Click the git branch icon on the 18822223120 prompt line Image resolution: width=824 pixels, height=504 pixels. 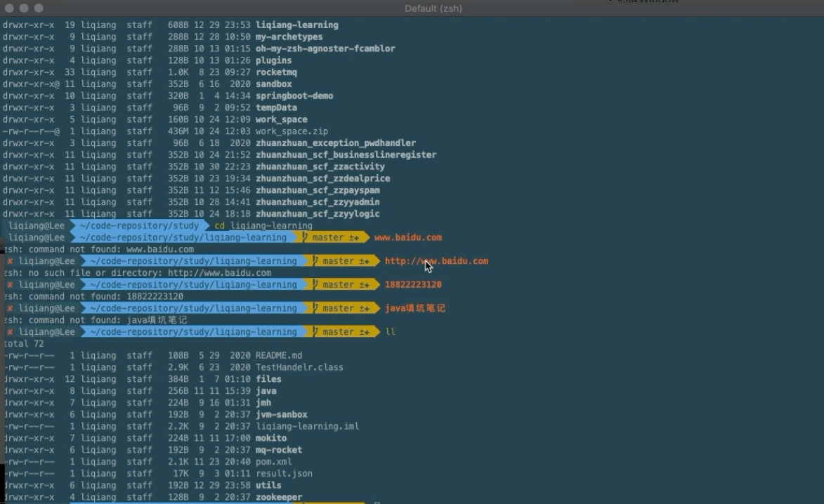coord(306,285)
